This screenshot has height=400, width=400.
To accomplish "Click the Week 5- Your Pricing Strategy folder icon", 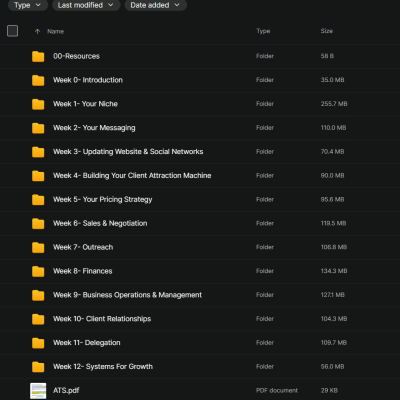I will 38,200.
